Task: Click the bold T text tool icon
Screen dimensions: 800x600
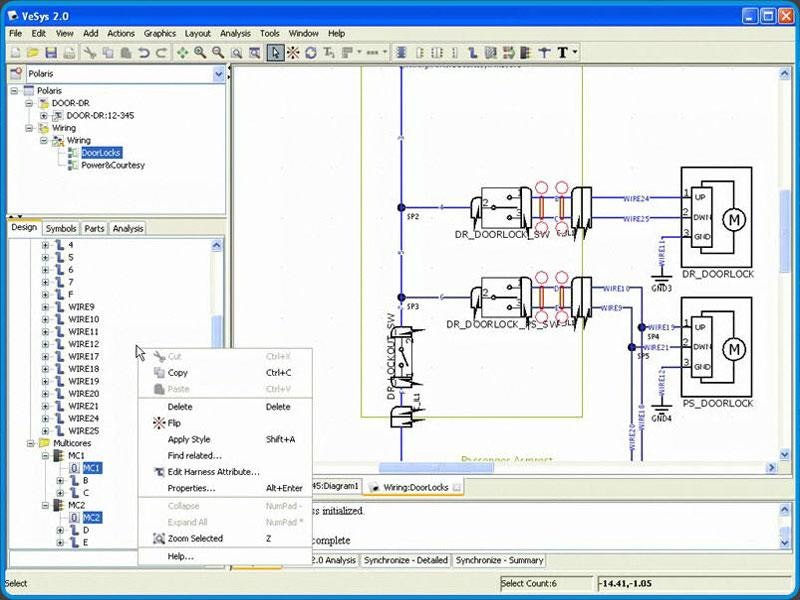Action: pyautogui.click(x=562, y=52)
